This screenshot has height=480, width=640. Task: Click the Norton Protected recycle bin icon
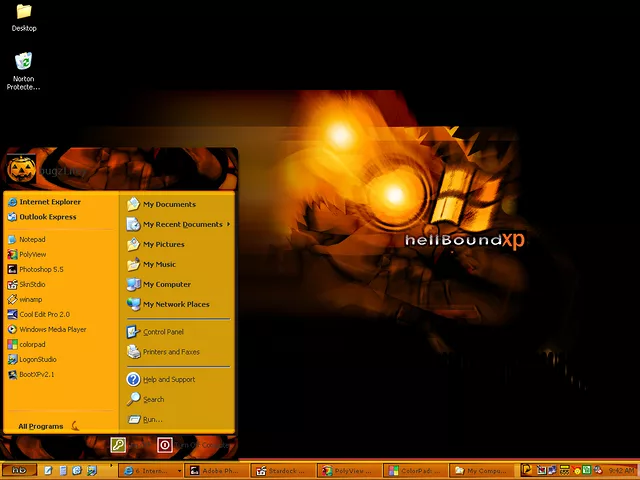click(x=23, y=70)
